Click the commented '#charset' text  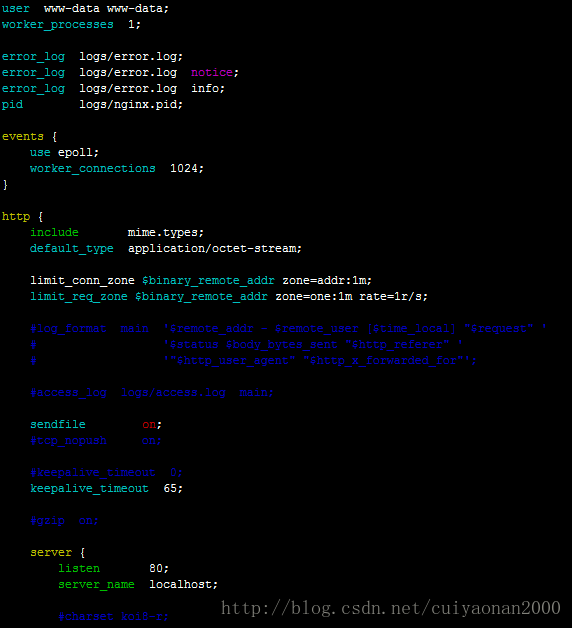tap(86, 616)
